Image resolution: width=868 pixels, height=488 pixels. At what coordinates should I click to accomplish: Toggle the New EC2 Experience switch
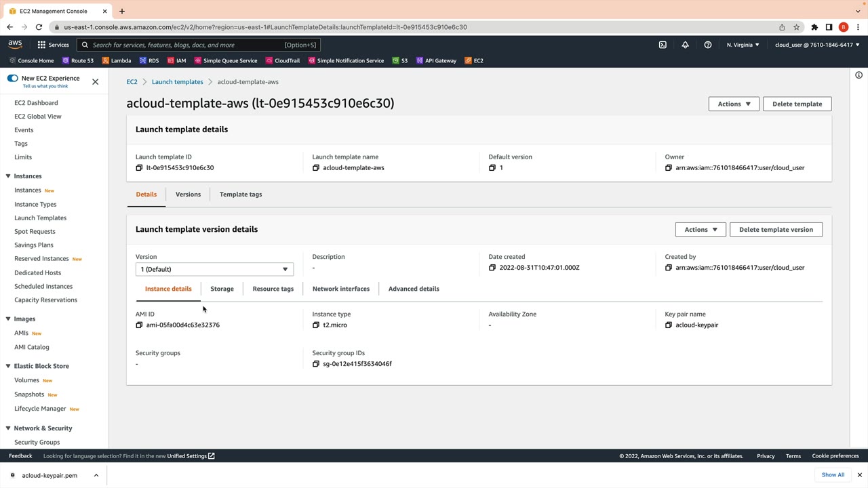pyautogui.click(x=12, y=79)
